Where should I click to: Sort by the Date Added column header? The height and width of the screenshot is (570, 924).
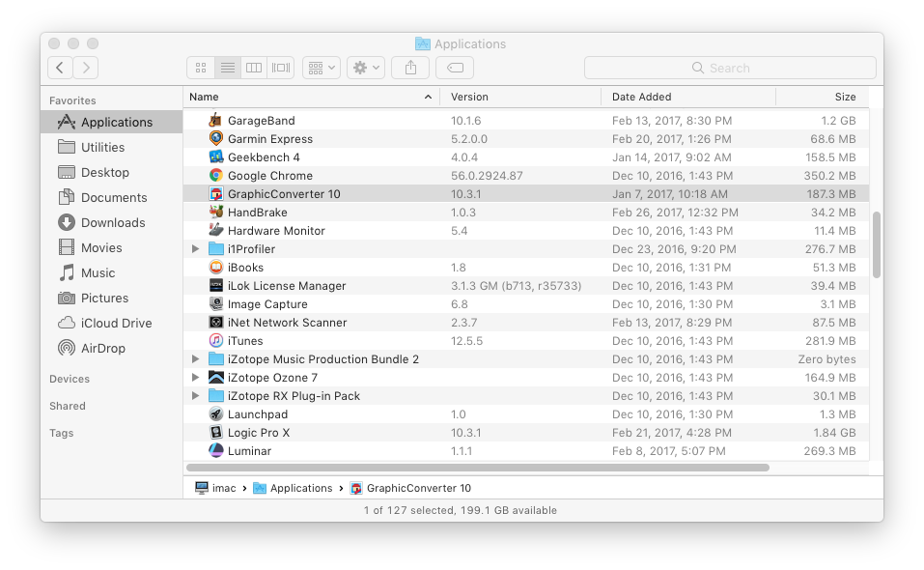[688, 97]
